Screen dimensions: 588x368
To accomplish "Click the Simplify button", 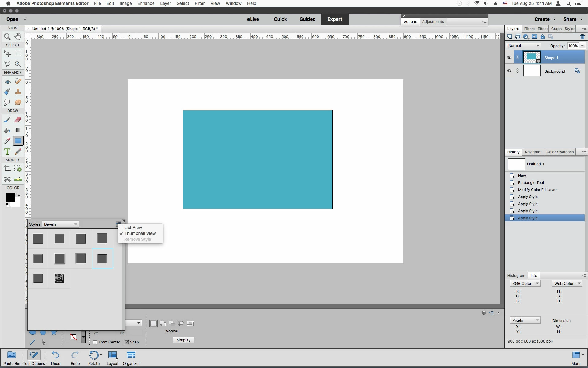I will pos(183,340).
